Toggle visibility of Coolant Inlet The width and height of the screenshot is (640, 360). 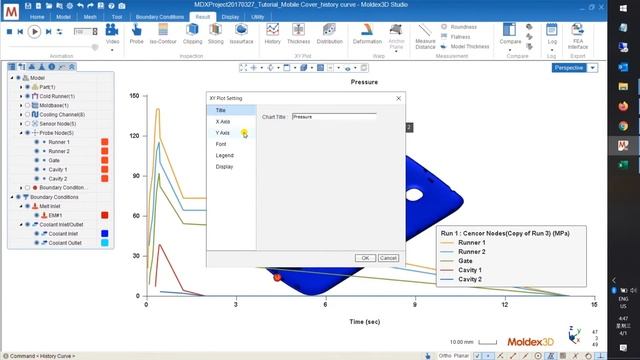pos(37,233)
